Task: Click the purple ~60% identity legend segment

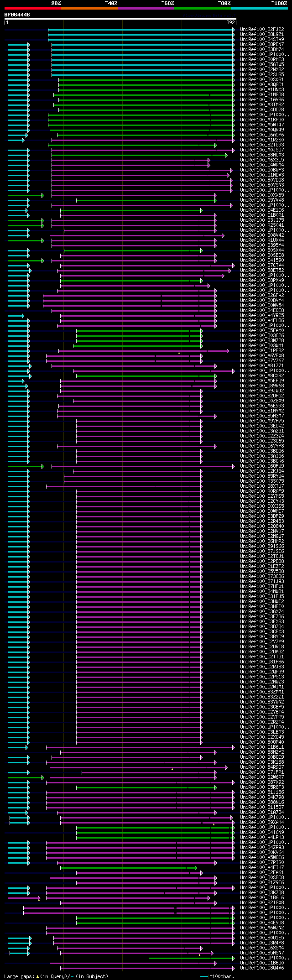Action: tap(146, 8)
